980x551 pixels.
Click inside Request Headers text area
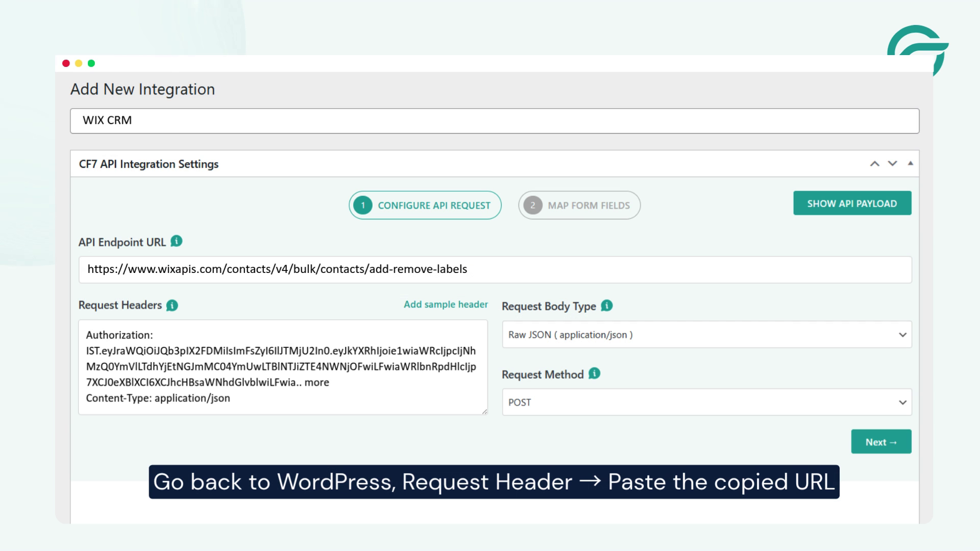coord(283,367)
